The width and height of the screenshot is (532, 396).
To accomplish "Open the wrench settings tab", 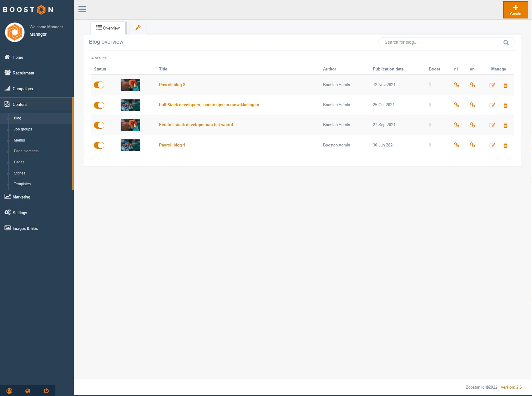I will 138,28.
